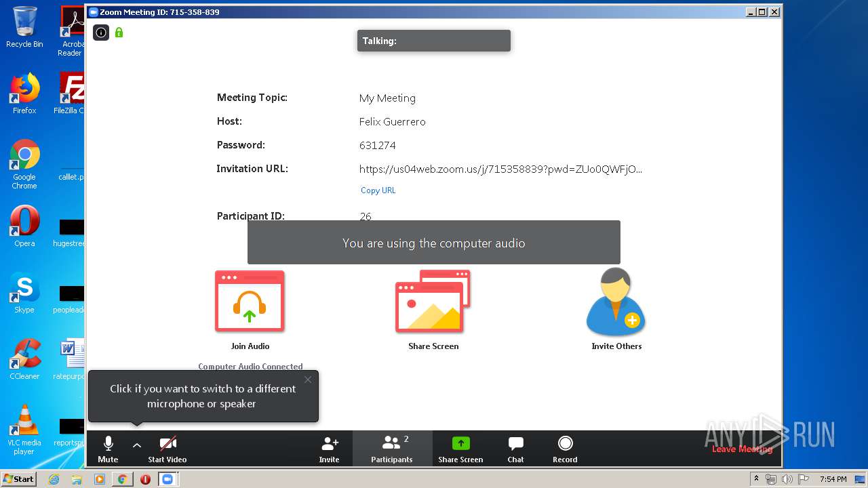Maximize the Zoom meeting window
Screen dimensions: 868x488
pyautogui.click(x=762, y=12)
